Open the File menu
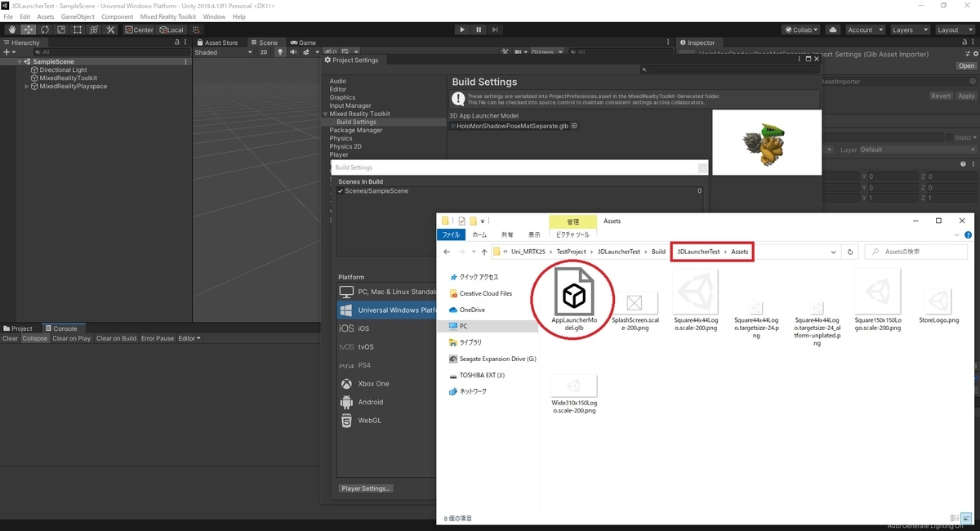 (x=8, y=16)
